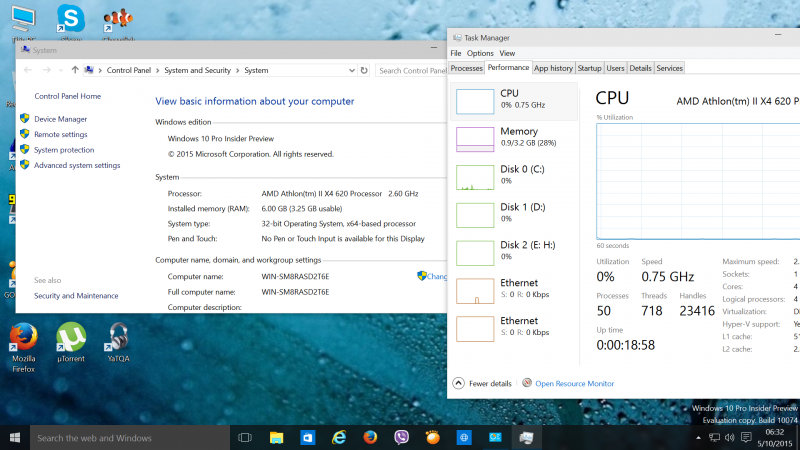Refresh the System window address bar
This screenshot has width=800, height=450.
(x=364, y=70)
